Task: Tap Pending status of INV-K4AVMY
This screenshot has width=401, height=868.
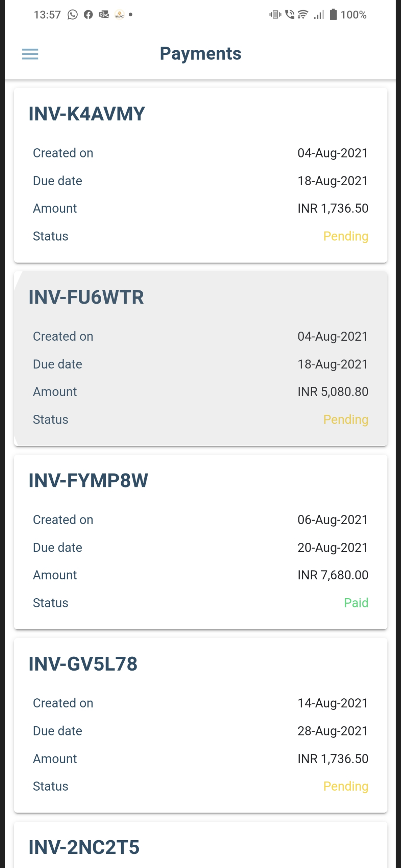Action: [345, 236]
